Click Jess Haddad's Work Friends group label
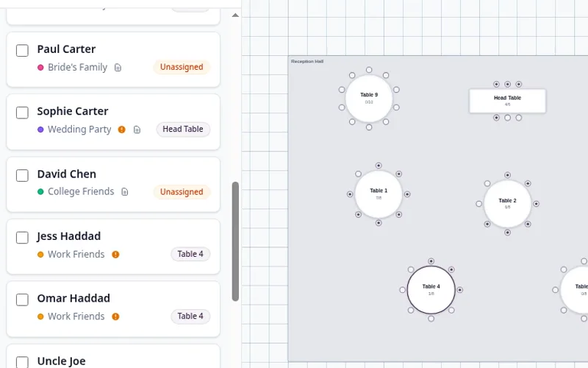 coord(76,254)
